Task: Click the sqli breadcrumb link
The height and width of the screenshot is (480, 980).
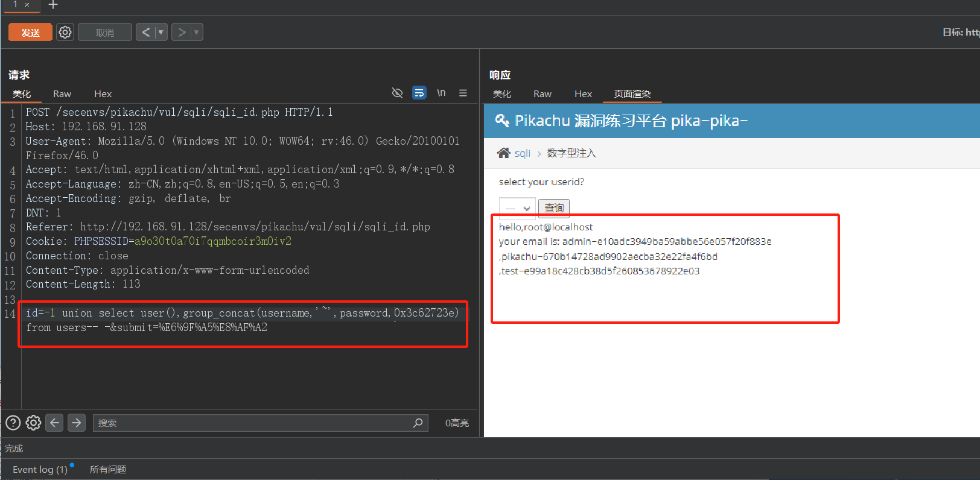Action: 523,153
